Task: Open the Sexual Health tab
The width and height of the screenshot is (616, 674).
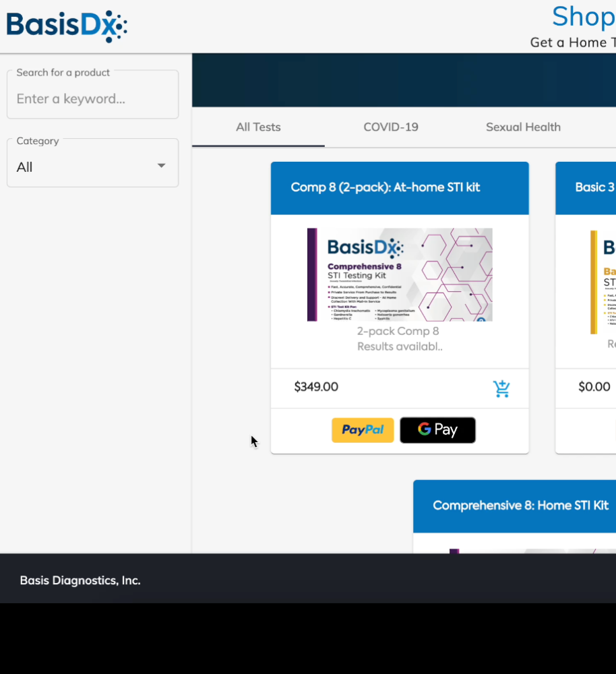Action: (x=523, y=127)
